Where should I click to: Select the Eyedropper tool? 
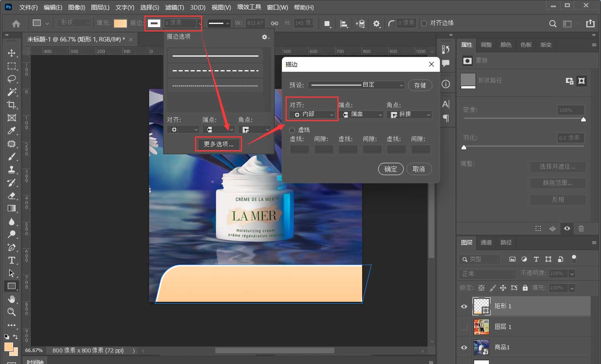[x=12, y=131]
